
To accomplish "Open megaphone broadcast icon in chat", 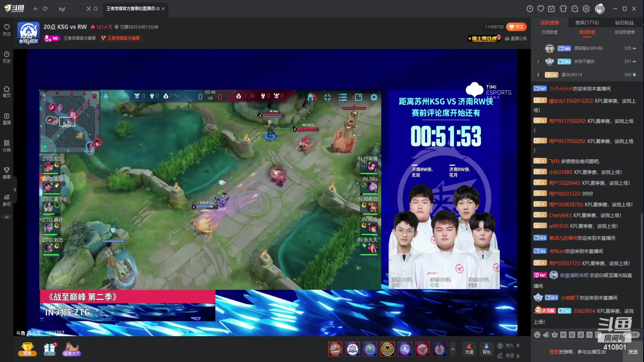I will [546, 335].
